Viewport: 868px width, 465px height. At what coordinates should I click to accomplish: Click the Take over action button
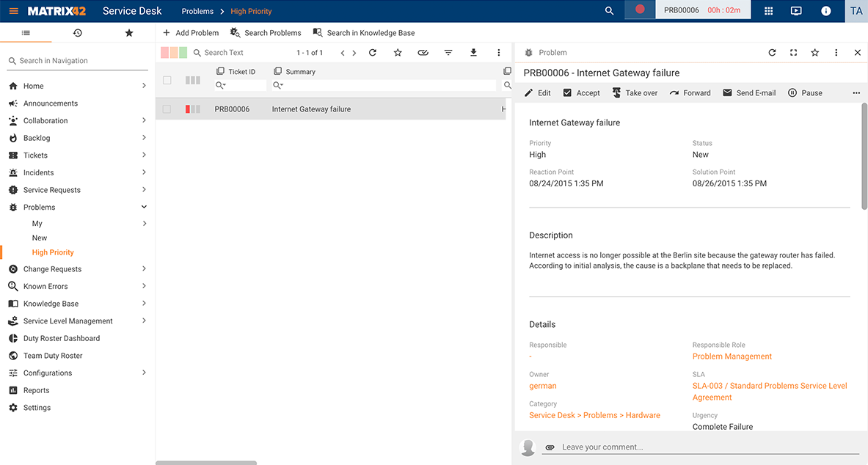(x=635, y=92)
